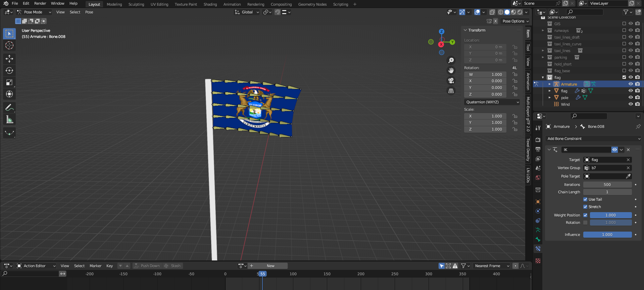Click the Iterations field showing 500
Viewport: 644px width, 290px height.
(607, 185)
